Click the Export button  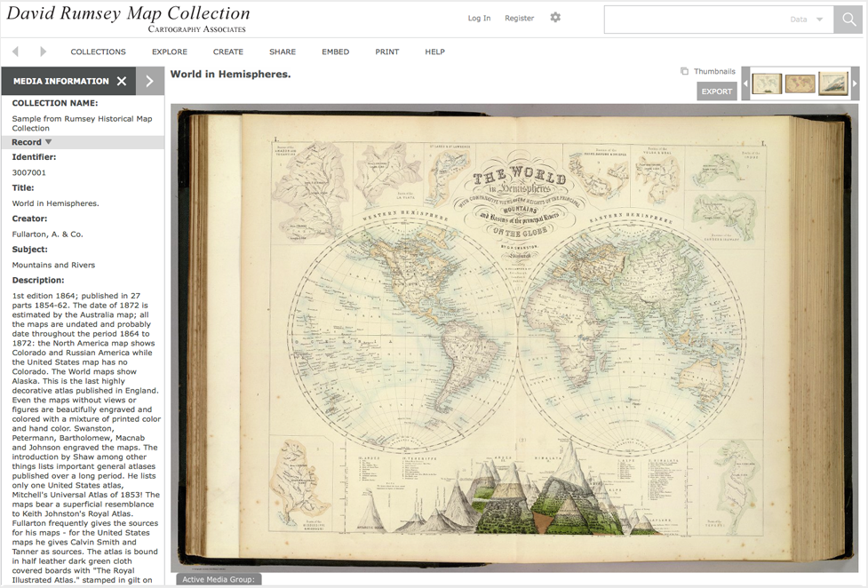(717, 91)
